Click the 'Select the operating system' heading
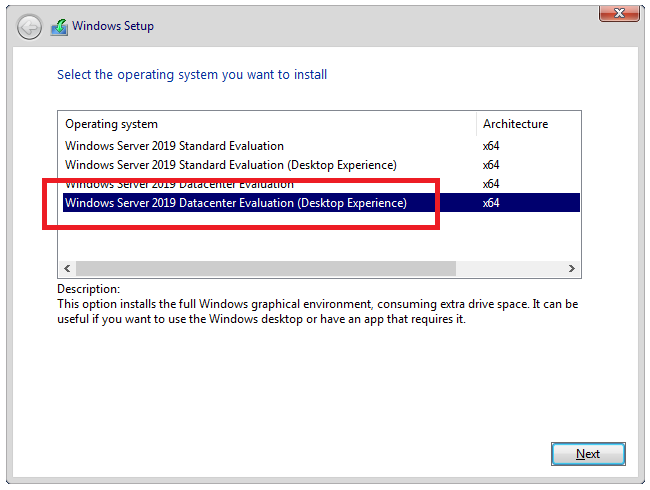 192,75
